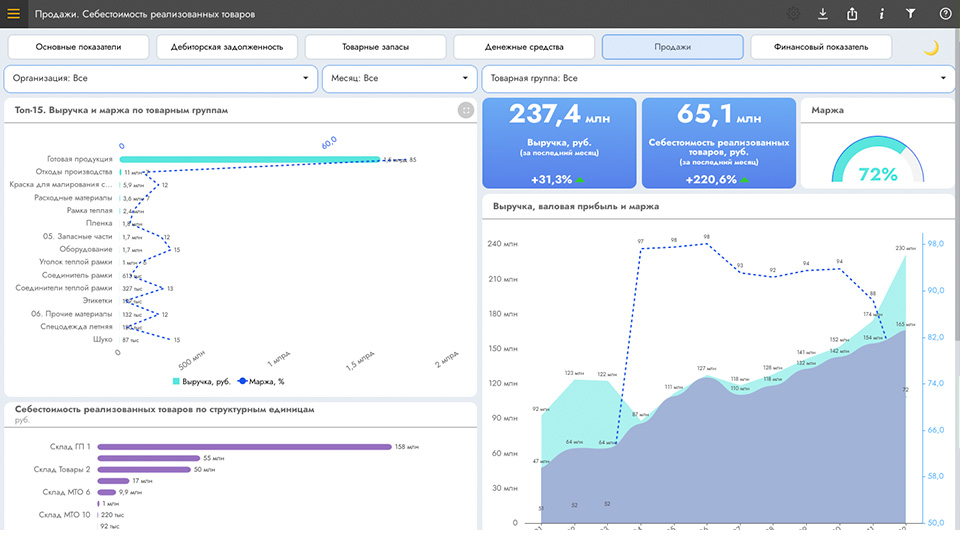Click the 72% margin gauge
This screenshot has width=960, height=540.
(x=877, y=159)
